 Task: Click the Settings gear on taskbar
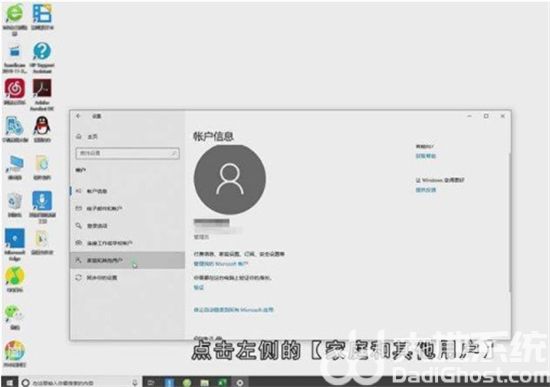[240, 382]
